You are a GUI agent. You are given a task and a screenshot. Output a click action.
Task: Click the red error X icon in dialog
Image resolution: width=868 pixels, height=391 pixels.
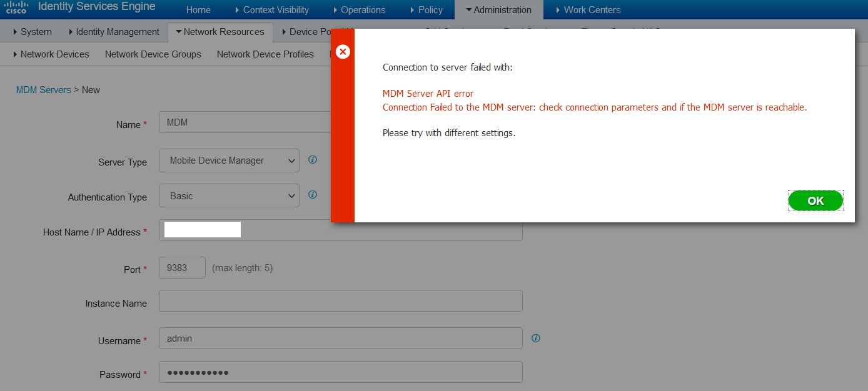click(x=343, y=52)
